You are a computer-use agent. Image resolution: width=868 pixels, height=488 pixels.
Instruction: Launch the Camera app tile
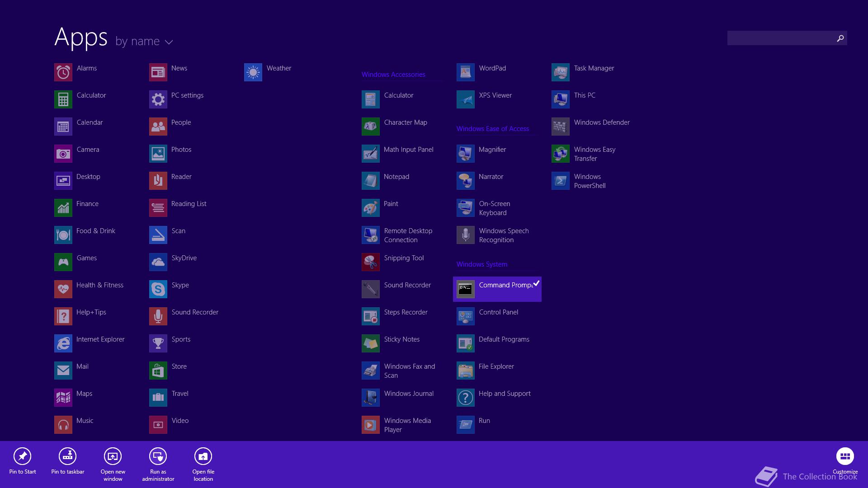pyautogui.click(x=63, y=154)
